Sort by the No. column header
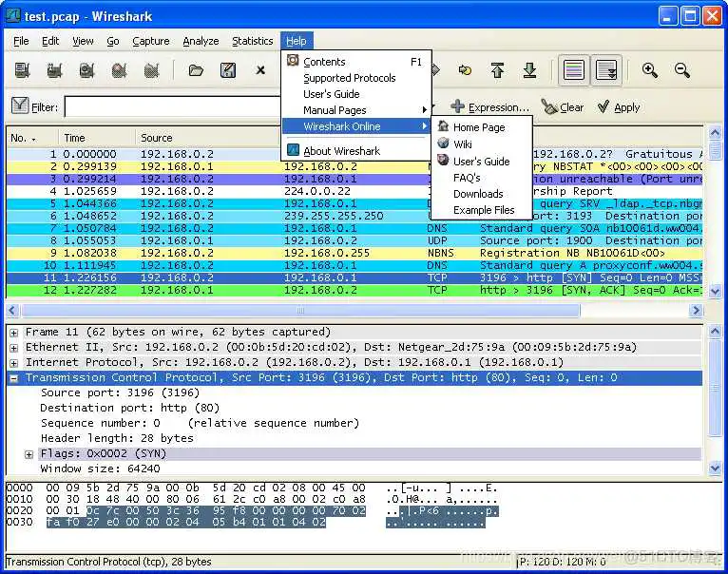 (x=32, y=138)
